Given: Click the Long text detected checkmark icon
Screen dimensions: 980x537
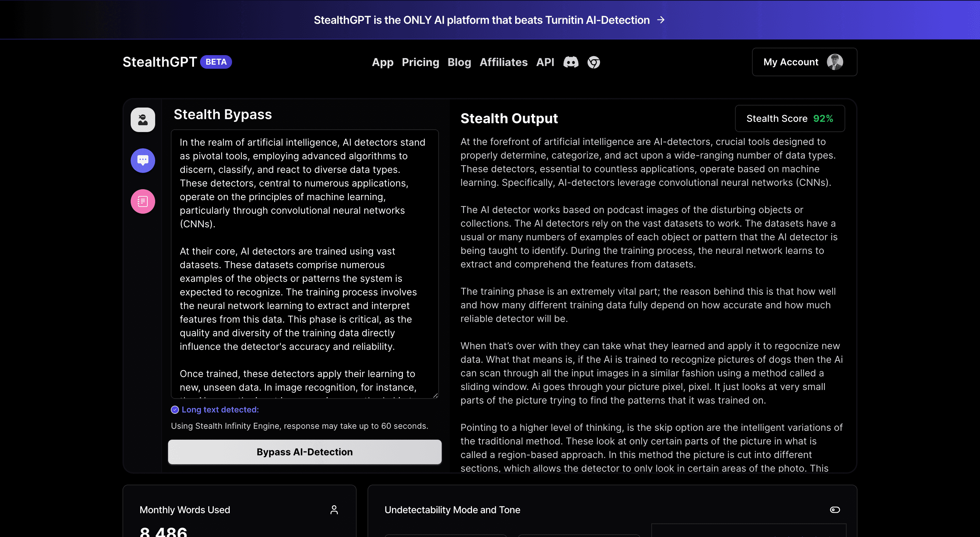Looking at the screenshot, I should 175,410.
